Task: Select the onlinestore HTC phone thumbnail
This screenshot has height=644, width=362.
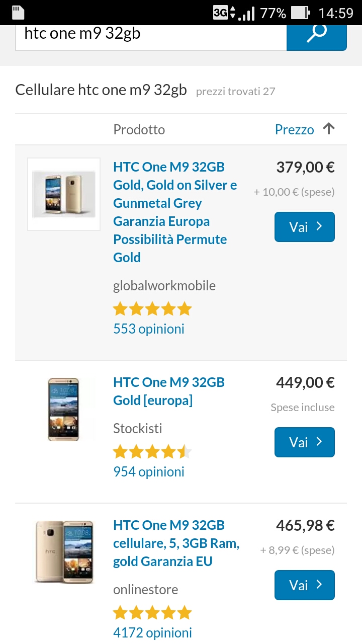Action: point(64,551)
